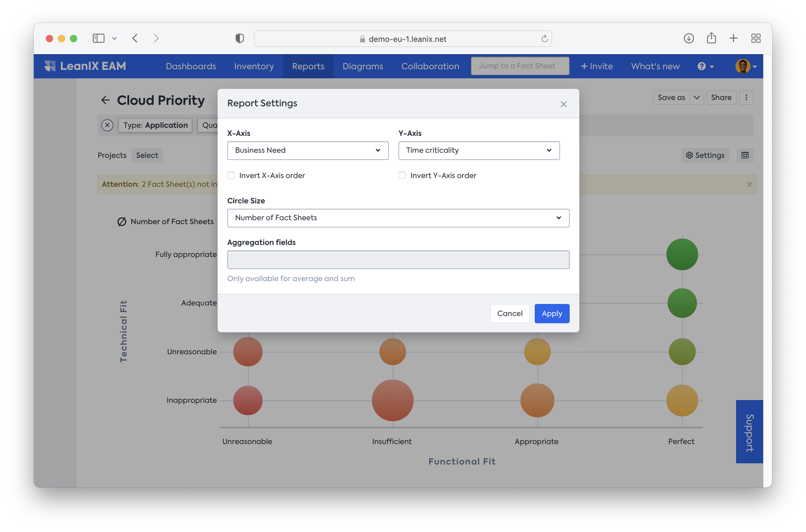
Task: Click the back arrow beside Cloud Priority
Action: tap(105, 100)
